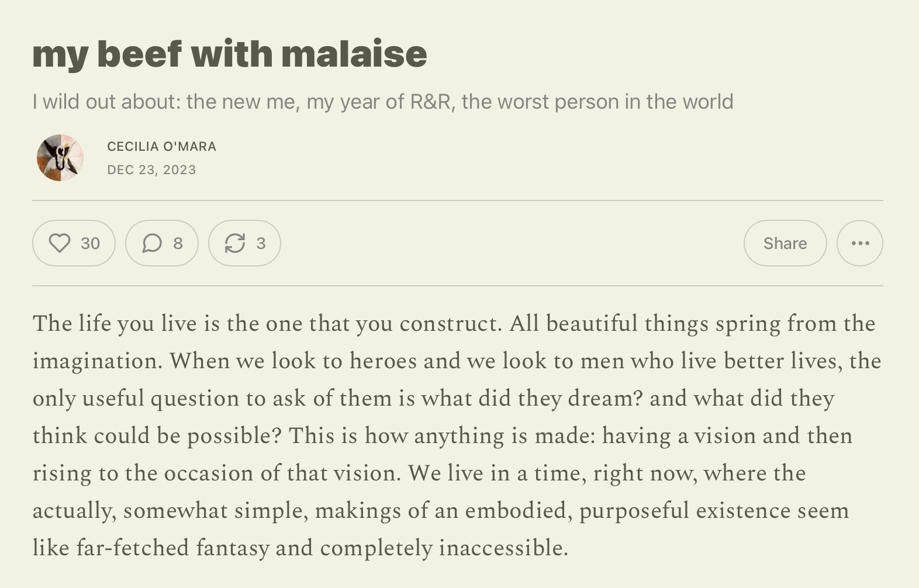Click the phrase far-fetched fantasy in the last line

tap(173, 548)
